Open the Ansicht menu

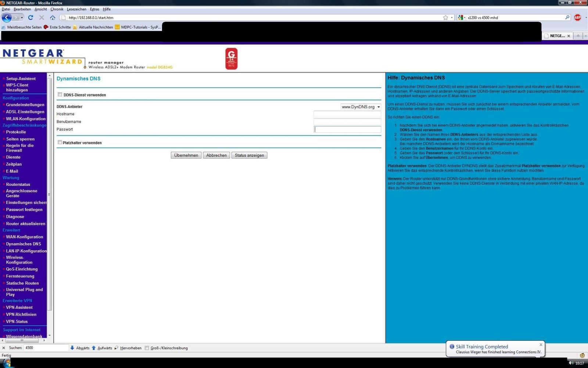pos(41,9)
